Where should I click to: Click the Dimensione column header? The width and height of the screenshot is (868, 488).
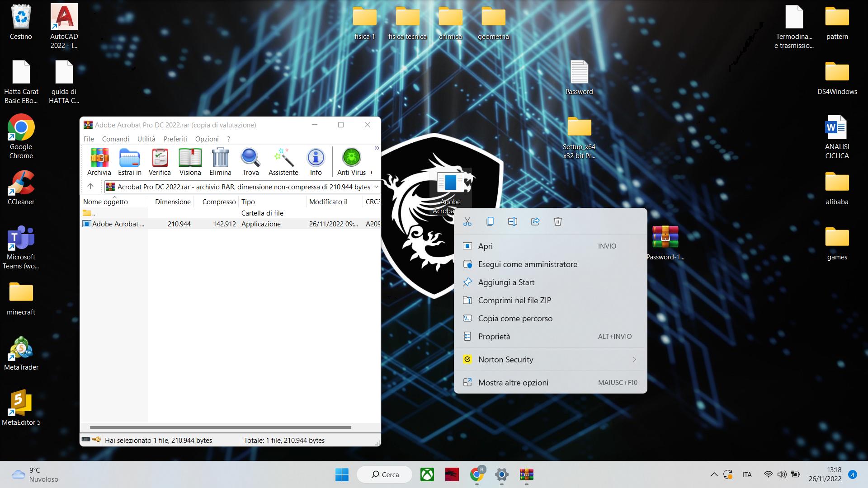point(173,202)
